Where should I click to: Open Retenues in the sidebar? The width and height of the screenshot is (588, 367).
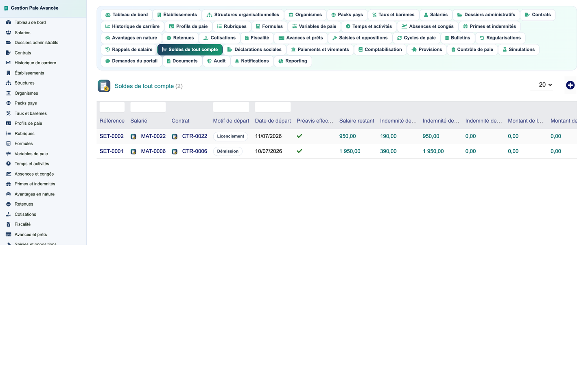[x=24, y=204]
